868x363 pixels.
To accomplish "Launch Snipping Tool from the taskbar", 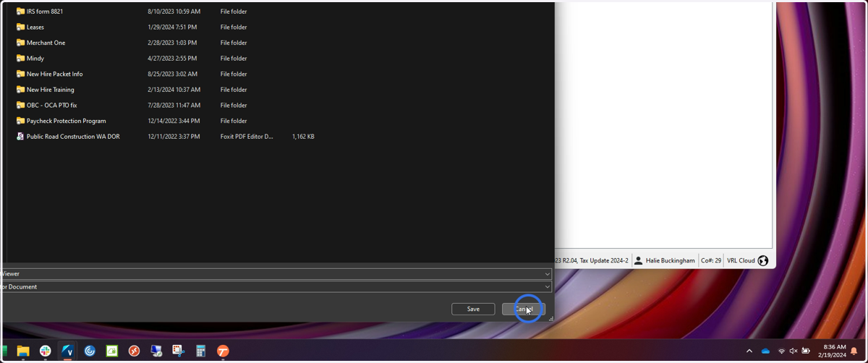I will point(178,351).
